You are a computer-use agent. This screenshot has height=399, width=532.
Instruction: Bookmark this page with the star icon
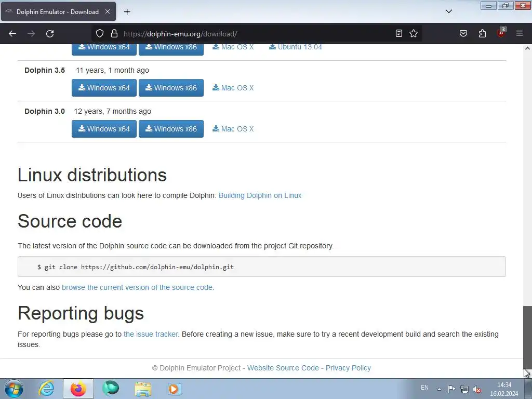[414, 33]
